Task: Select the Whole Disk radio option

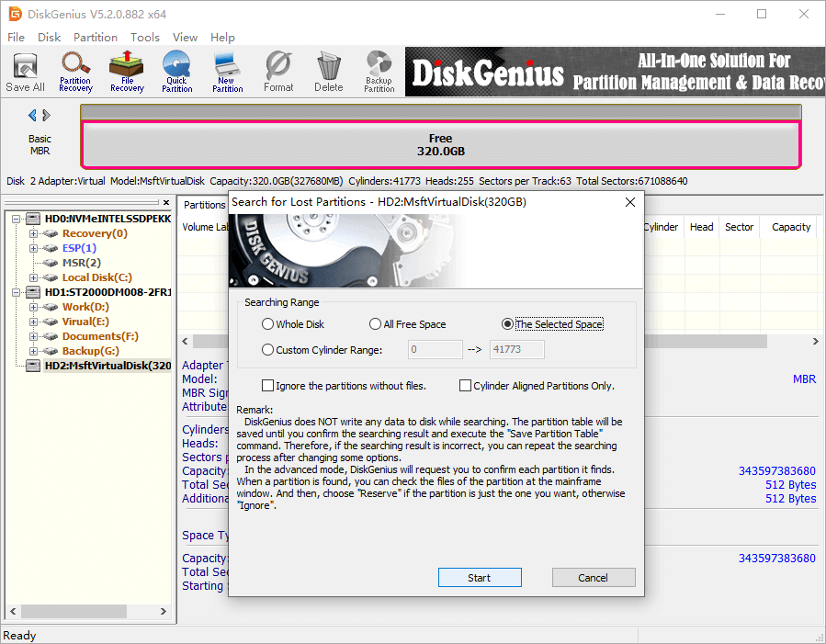Action: click(x=268, y=324)
